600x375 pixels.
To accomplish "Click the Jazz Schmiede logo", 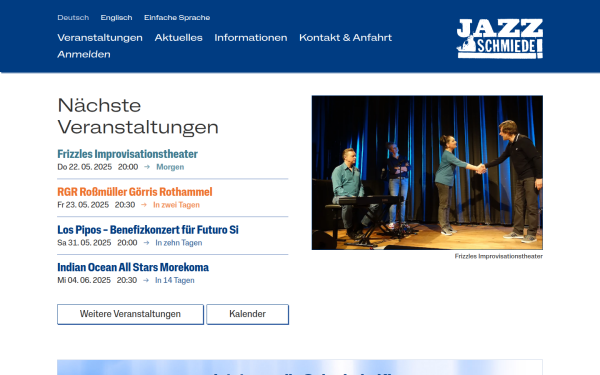I will tap(500, 38).
